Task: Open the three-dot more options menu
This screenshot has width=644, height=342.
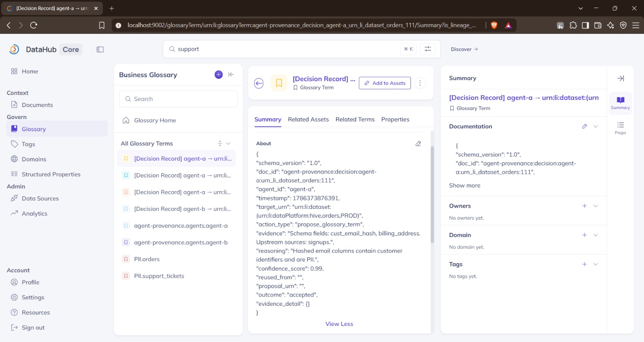Action: 420,83
